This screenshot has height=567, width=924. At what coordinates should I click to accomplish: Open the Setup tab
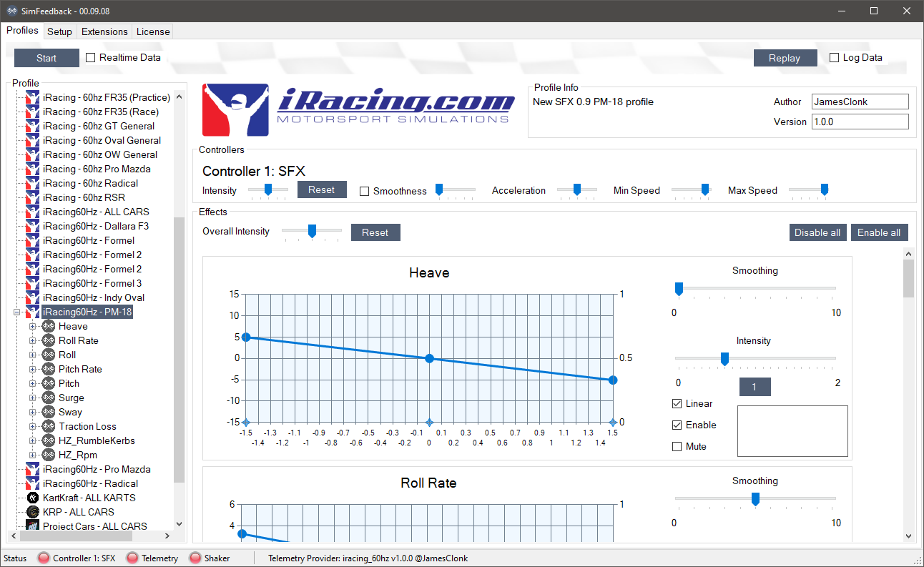pos(60,31)
